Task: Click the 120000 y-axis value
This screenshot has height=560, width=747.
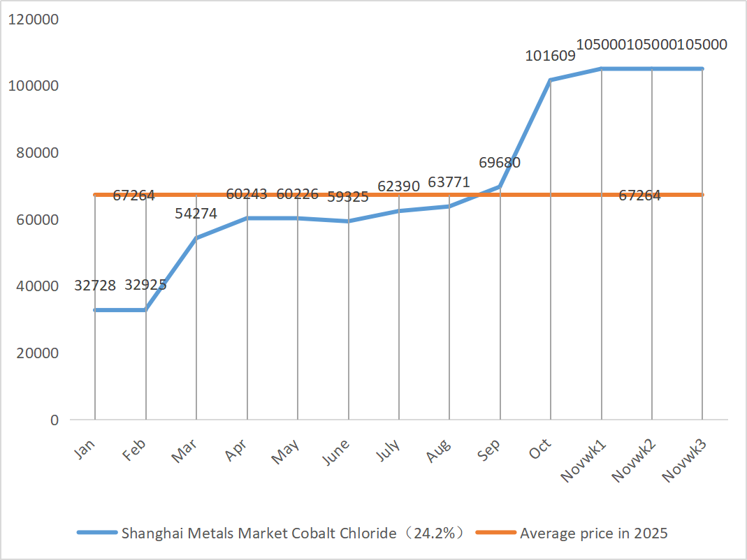Action: pyautogui.click(x=33, y=20)
